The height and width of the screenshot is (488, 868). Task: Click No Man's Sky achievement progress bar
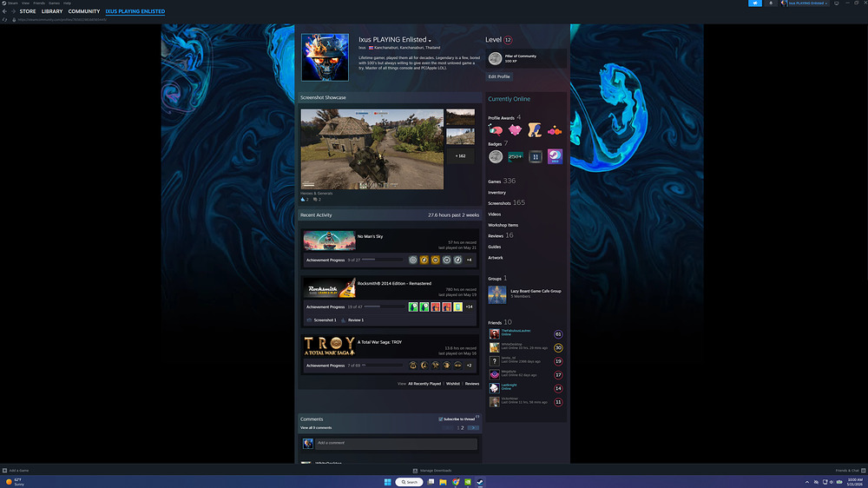click(x=382, y=260)
